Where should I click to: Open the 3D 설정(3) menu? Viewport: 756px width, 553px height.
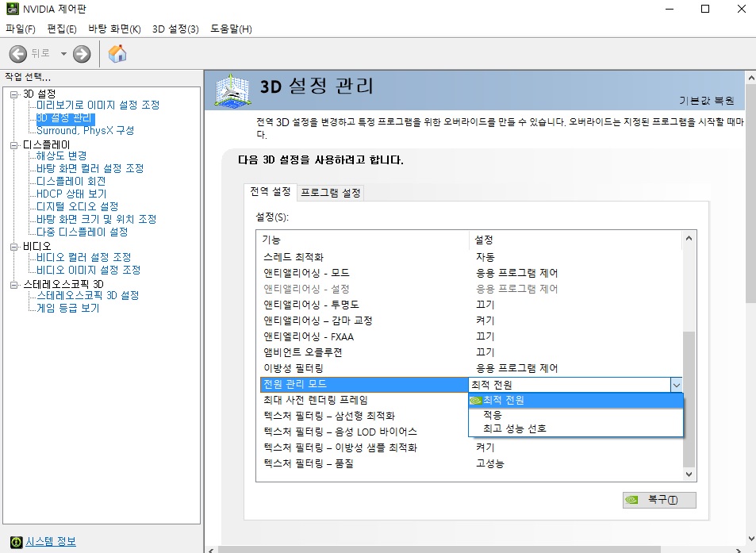tap(175, 29)
